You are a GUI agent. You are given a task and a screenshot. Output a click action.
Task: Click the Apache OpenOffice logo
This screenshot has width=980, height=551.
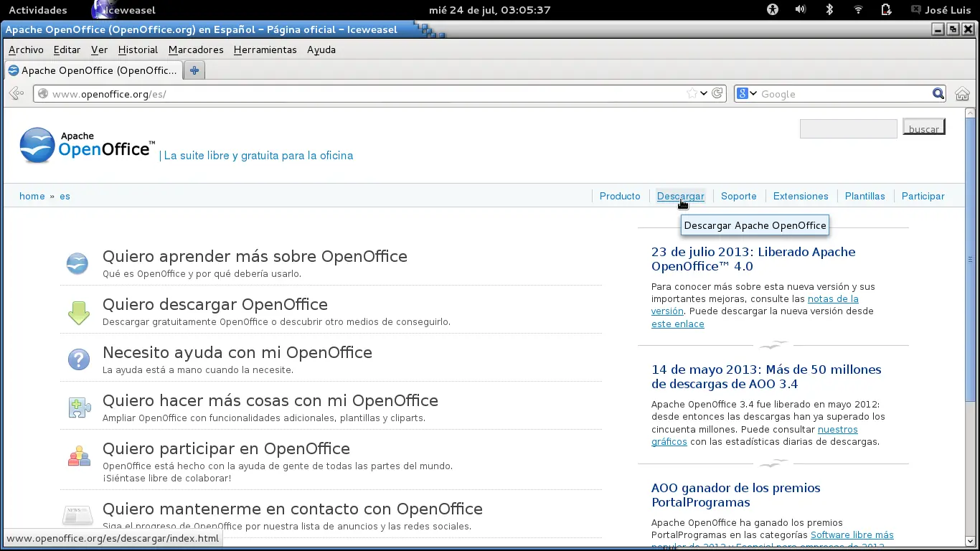(x=87, y=146)
